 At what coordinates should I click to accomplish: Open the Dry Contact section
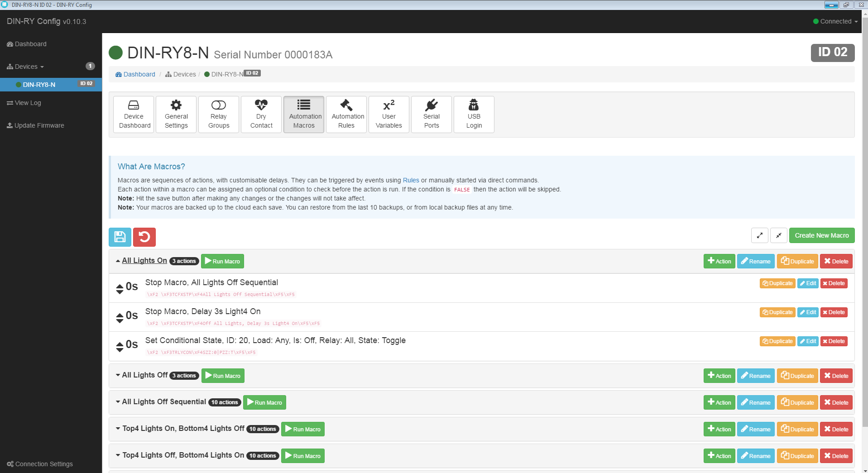[x=261, y=115]
